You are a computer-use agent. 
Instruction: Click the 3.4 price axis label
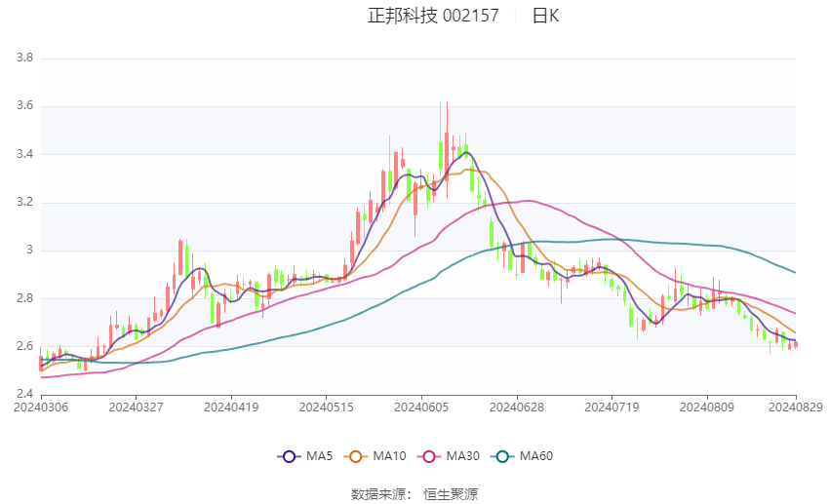click(24, 154)
